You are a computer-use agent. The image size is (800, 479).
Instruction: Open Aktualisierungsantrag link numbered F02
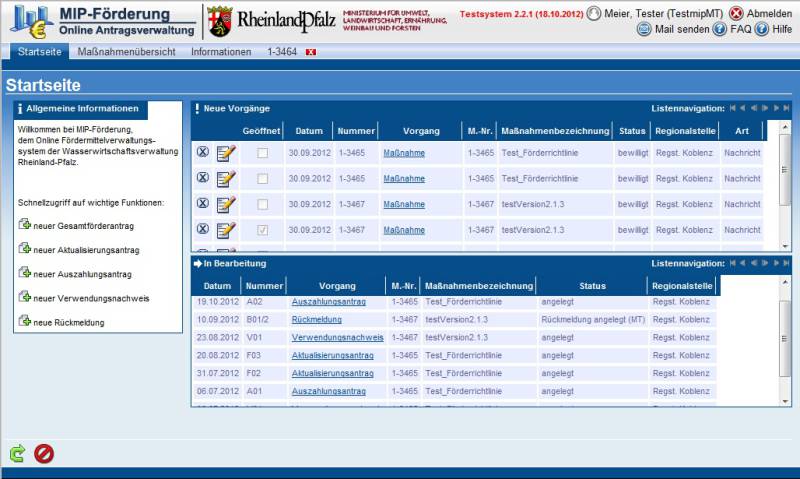(332, 373)
